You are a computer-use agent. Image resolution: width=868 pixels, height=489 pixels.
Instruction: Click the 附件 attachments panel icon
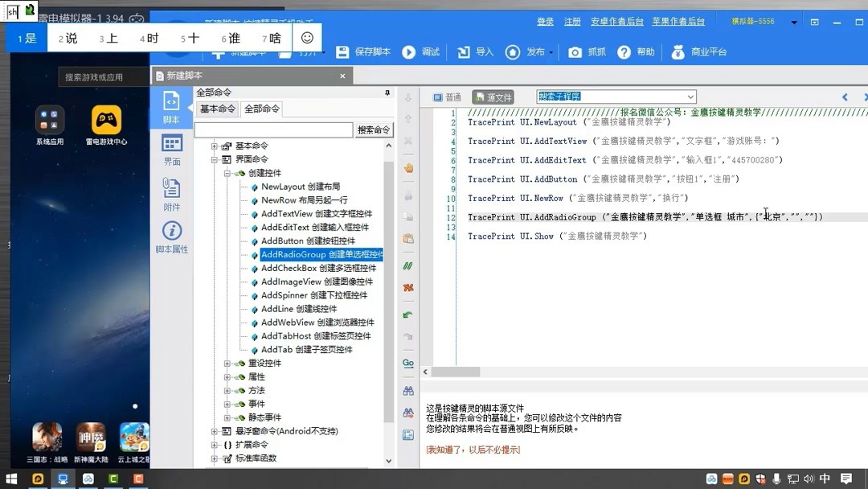click(171, 187)
